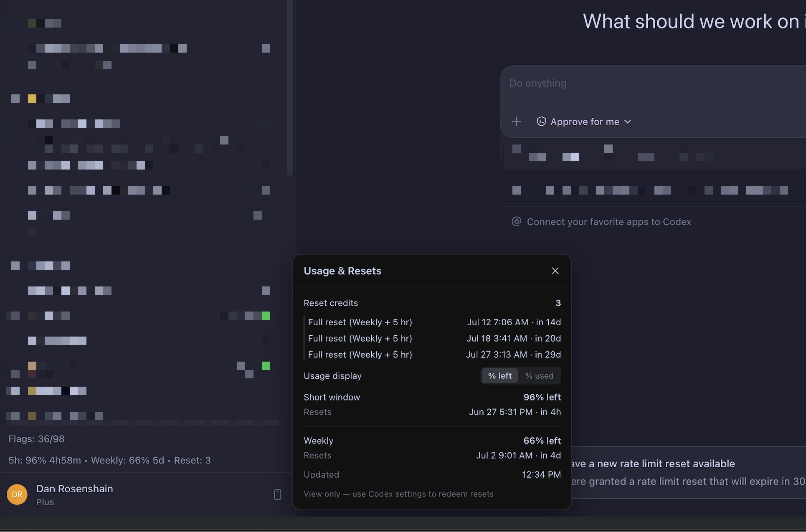Click the 5h/Weekly usage status line
Image resolution: width=806 pixels, height=532 pixels.
pos(109,460)
